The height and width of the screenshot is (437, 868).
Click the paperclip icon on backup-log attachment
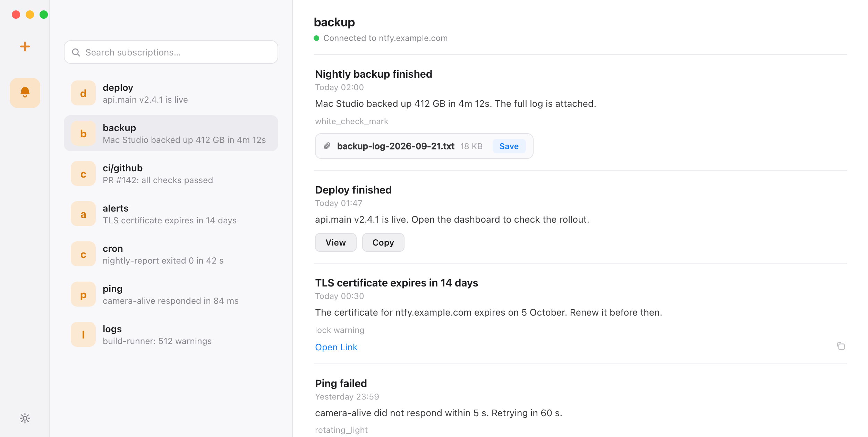[x=327, y=146]
